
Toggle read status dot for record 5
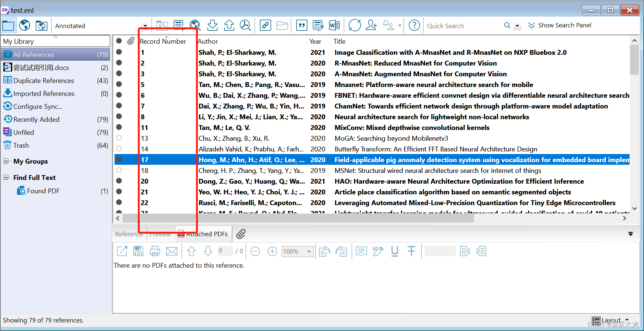(x=119, y=84)
